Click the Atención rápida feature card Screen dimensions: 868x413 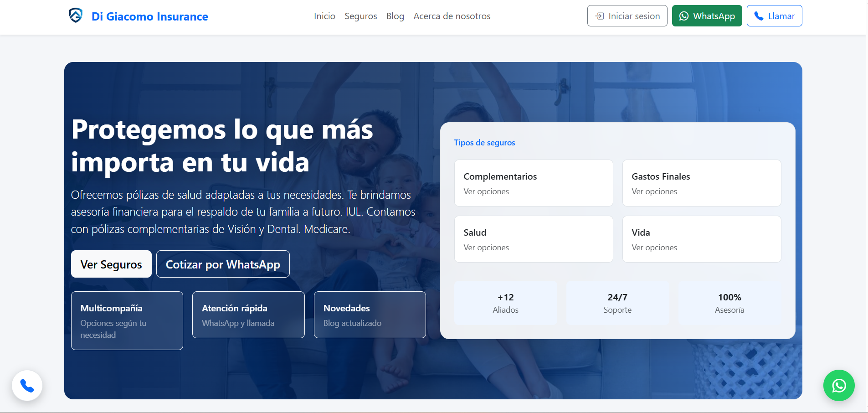click(x=248, y=315)
